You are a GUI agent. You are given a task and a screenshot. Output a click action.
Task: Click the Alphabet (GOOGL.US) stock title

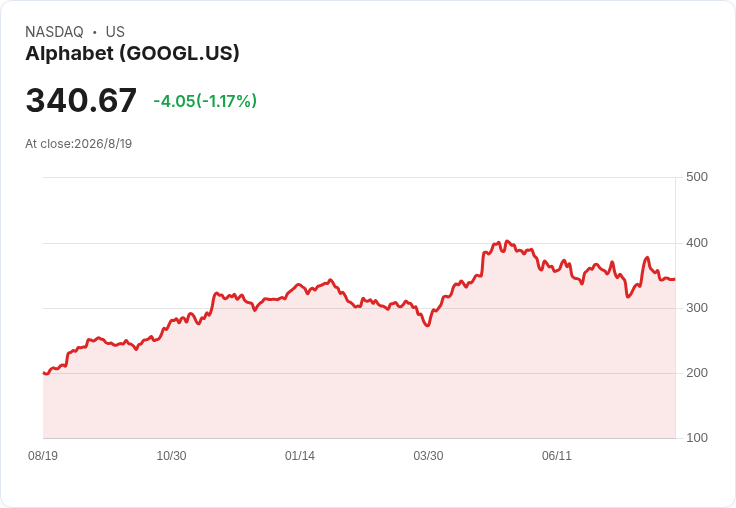pos(132,54)
